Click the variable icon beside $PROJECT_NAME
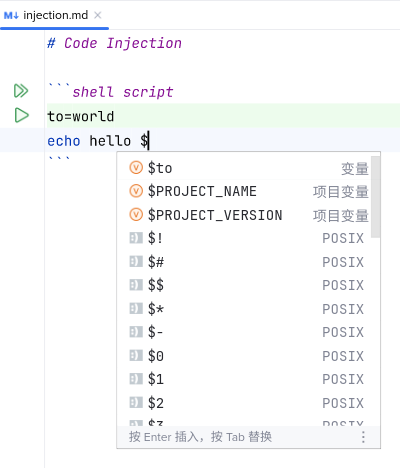 tap(136, 191)
